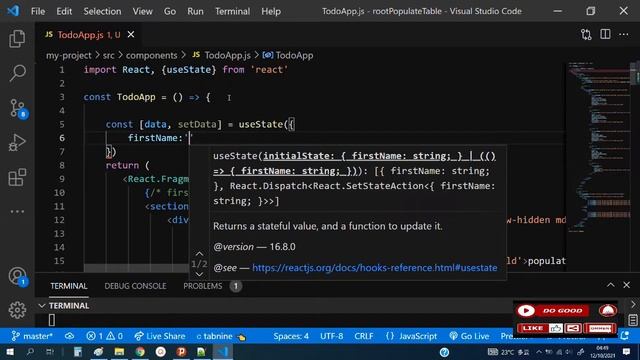Image resolution: width=640 pixels, height=360 pixels.
Task: Open the reactjs.org hooks-reference link
Action: click(x=375, y=268)
